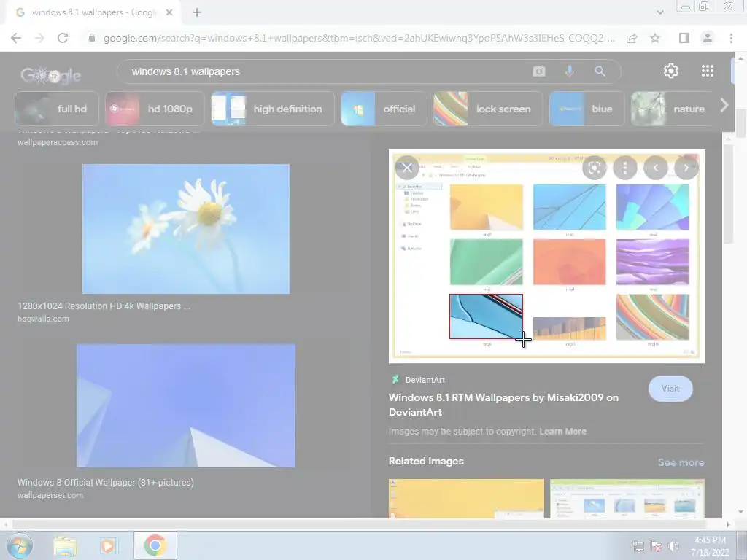Viewport: 747px width, 560px height.
Task: Open a new tab with plus icon
Action: [197, 13]
